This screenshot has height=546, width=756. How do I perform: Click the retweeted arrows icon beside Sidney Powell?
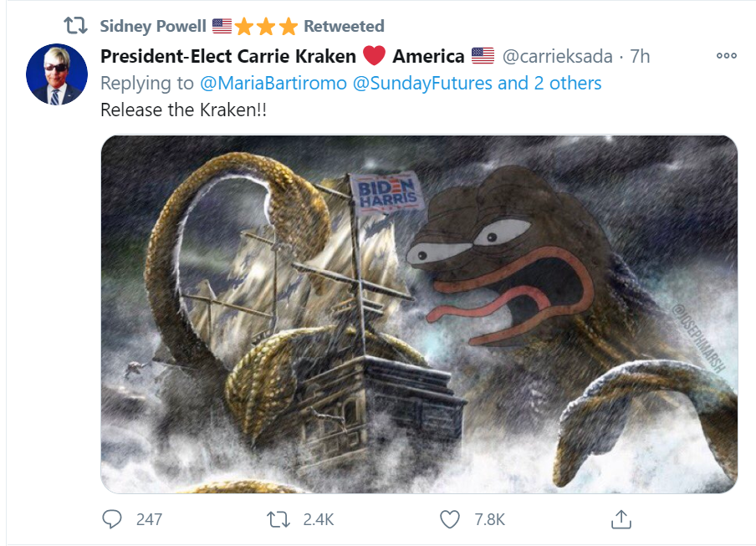(x=76, y=26)
